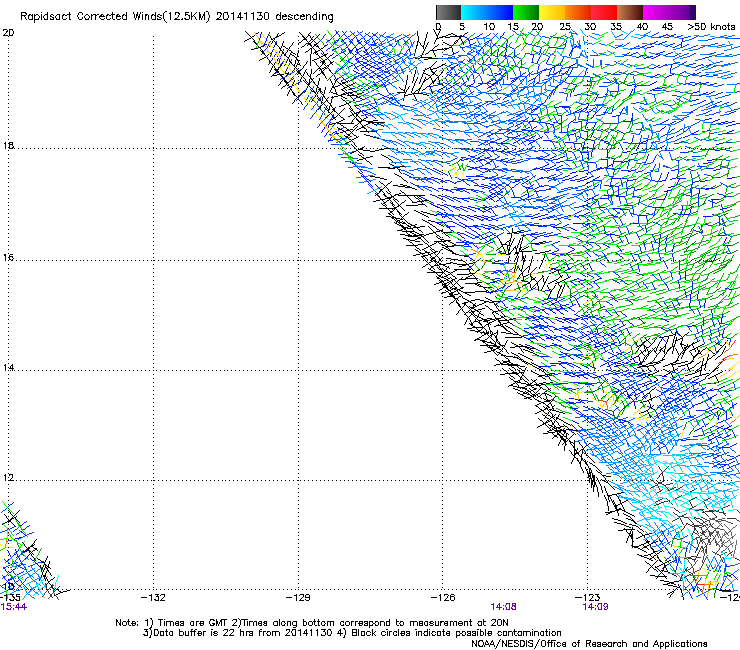Screen dimensions: 740x650
Task: Click the longitude label -135
Action: [x=10, y=598]
